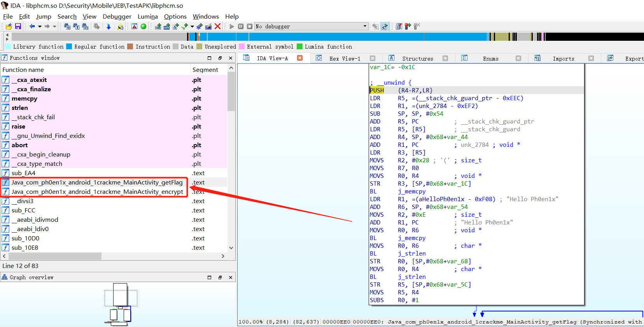This screenshot has width=644, height=327.
Task: Click the make ASCII string icon
Action: click(176, 26)
